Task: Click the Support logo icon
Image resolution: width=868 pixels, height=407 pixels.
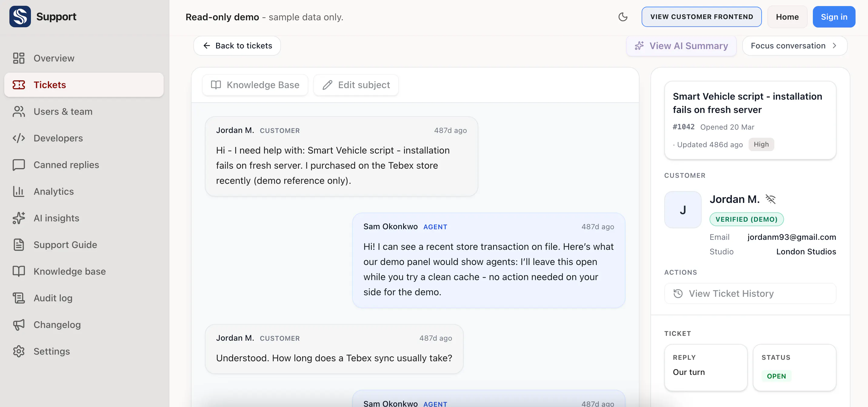Action: 20,16
